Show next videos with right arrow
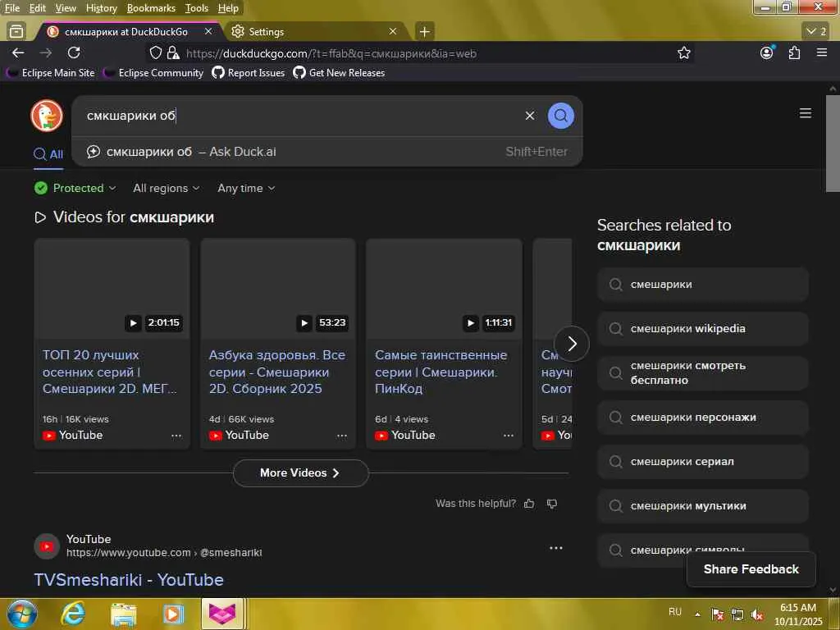840x630 pixels. coord(572,344)
